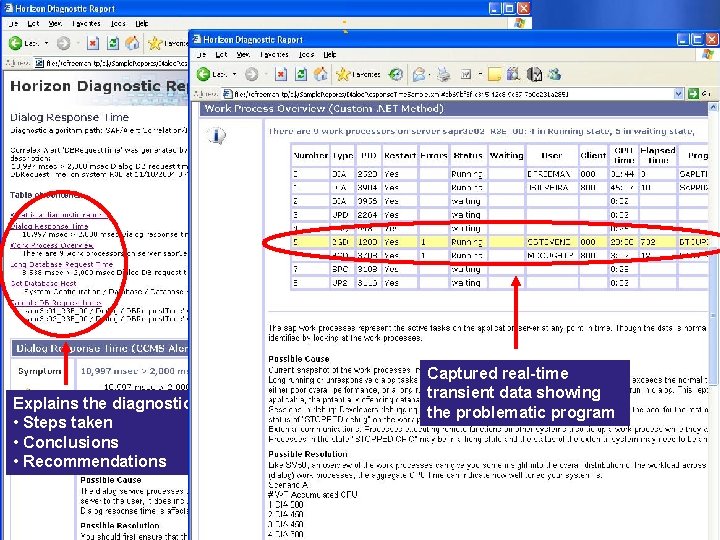Viewport: 720px width, 540px height.
Task: Stop page loading in the front browser window
Action: [281, 74]
